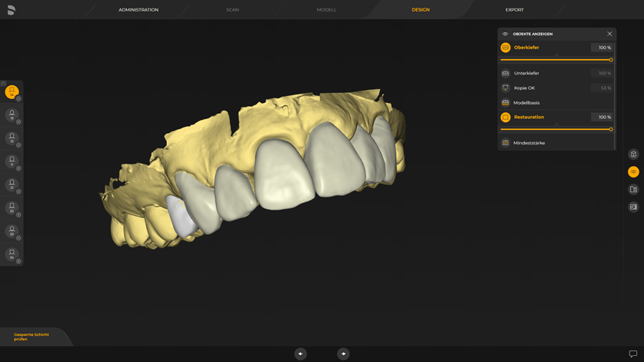Show the Kopie OK object

click(x=506, y=88)
